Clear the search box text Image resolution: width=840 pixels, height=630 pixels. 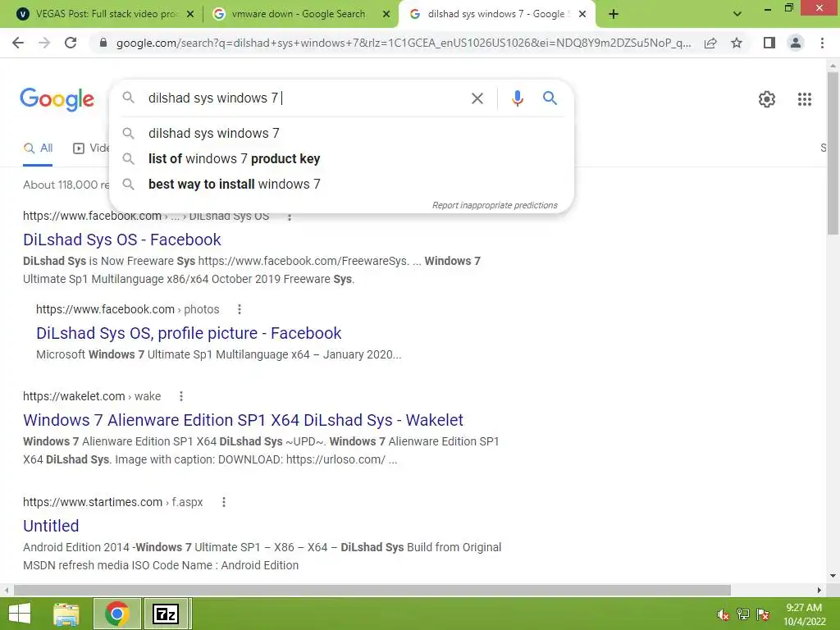click(x=477, y=98)
